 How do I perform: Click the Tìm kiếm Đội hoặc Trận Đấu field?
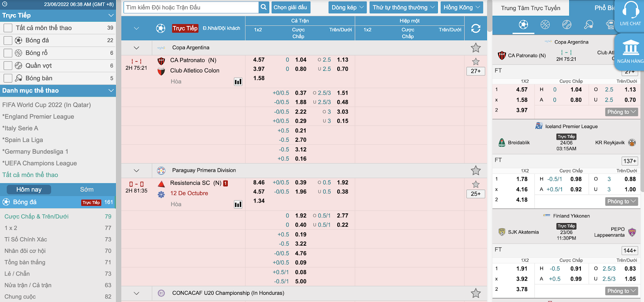[x=191, y=7]
